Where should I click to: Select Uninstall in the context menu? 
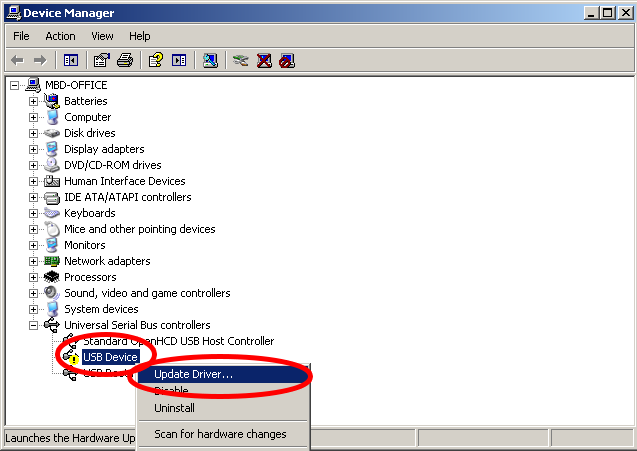tap(174, 408)
